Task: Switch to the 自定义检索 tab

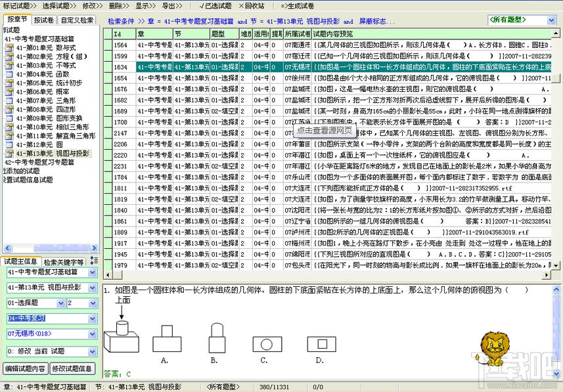Action: click(77, 20)
